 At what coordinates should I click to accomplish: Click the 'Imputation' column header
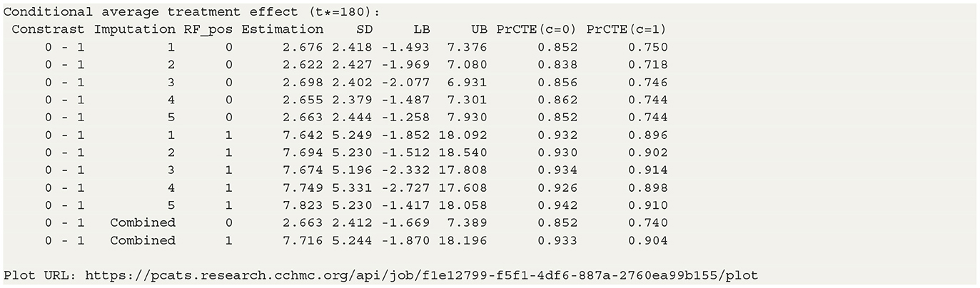pos(134,30)
